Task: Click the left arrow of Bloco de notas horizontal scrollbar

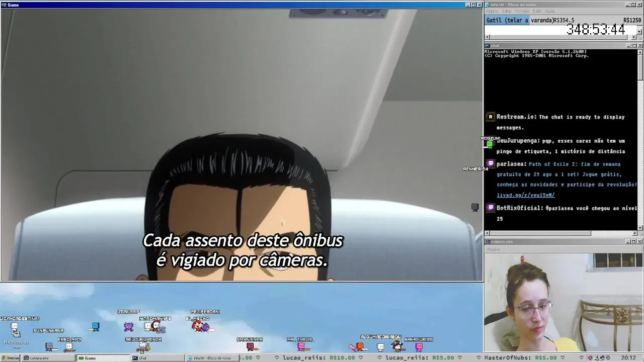Action: [488, 37]
